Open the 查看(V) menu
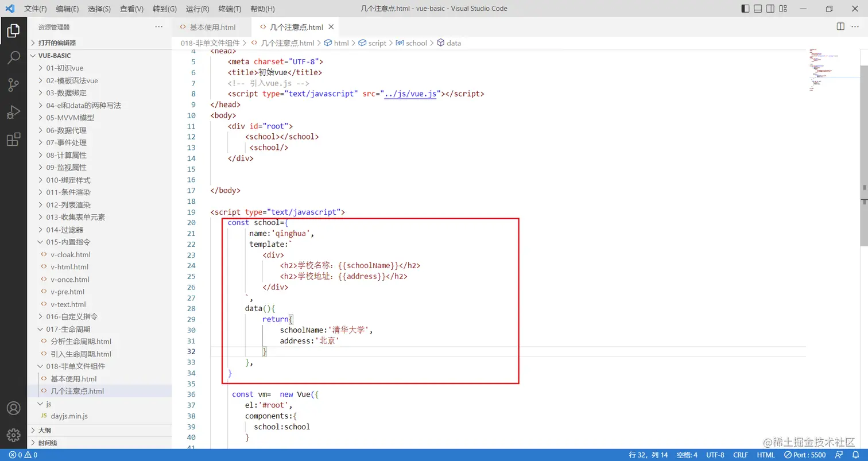 (x=132, y=9)
